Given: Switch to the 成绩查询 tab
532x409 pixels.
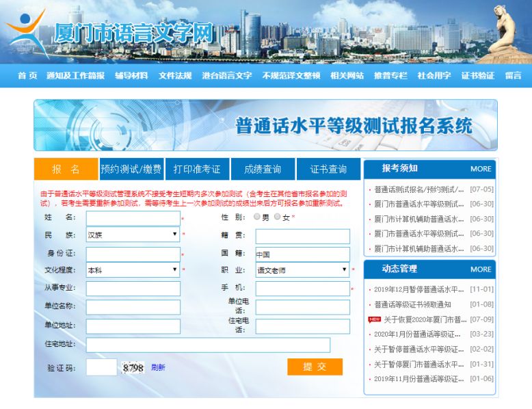Looking at the screenshot, I should (263, 169).
